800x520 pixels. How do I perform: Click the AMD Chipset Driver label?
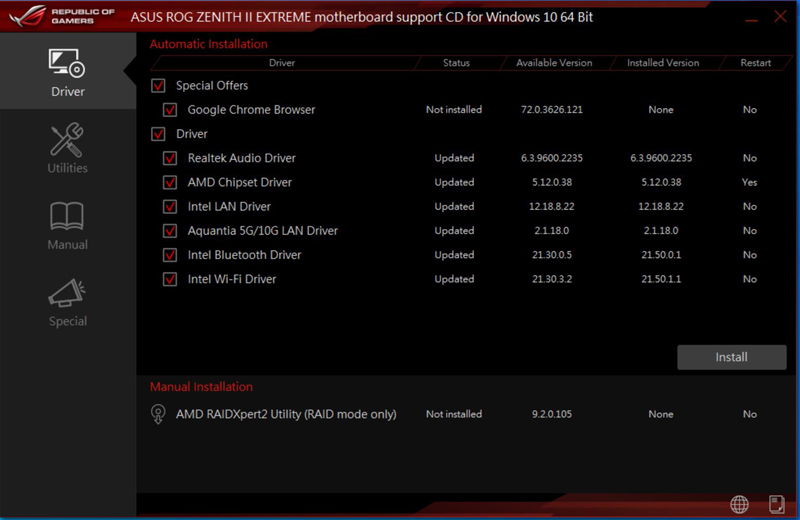pyautogui.click(x=239, y=182)
